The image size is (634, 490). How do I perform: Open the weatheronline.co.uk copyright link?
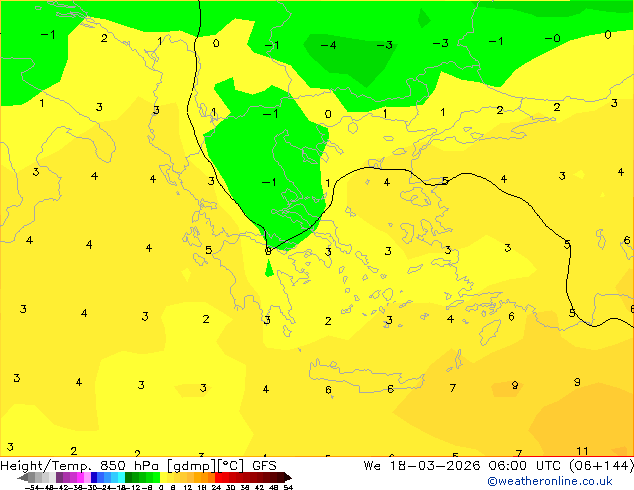(550, 481)
